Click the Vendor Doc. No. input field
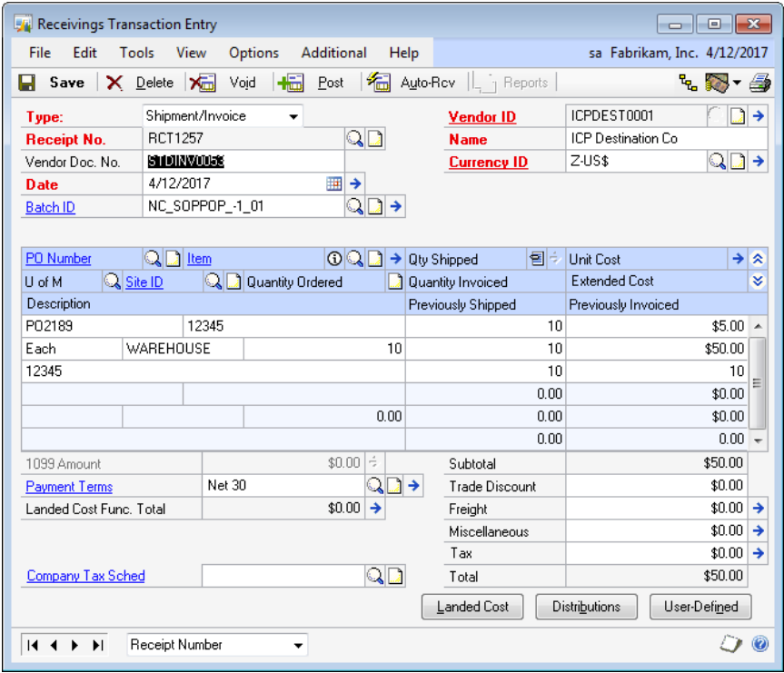This screenshot has width=784, height=673. pyautogui.click(x=243, y=162)
